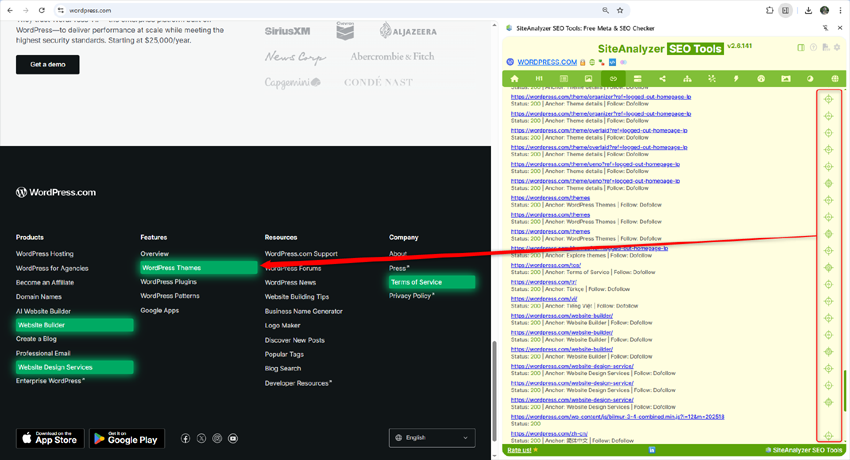Click the SiteAnalyzer panel vertical scrollbar
Screen dimensions: 850x460
[845, 391]
